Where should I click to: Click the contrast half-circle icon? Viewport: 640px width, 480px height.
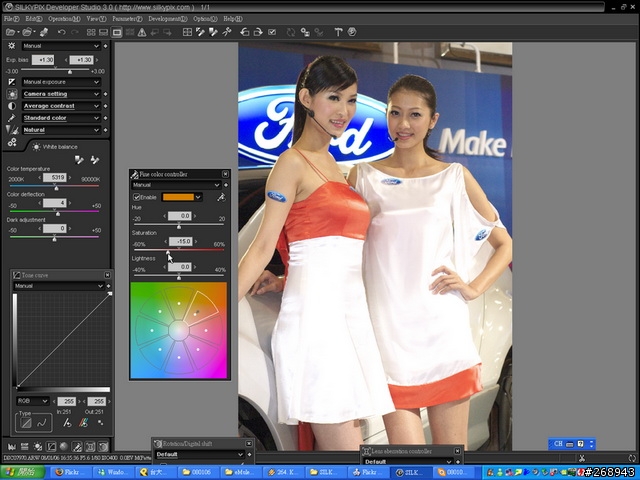(11, 106)
